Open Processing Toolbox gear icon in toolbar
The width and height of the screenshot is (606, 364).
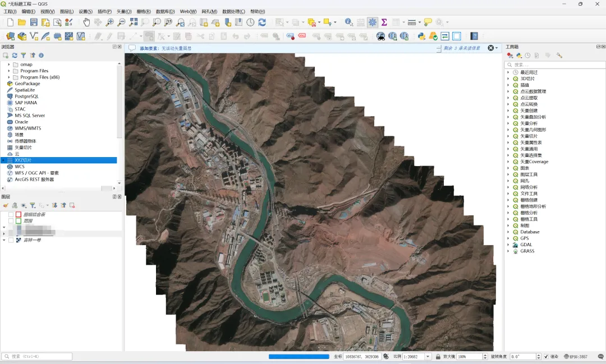pyautogui.click(x=373, y=22)
